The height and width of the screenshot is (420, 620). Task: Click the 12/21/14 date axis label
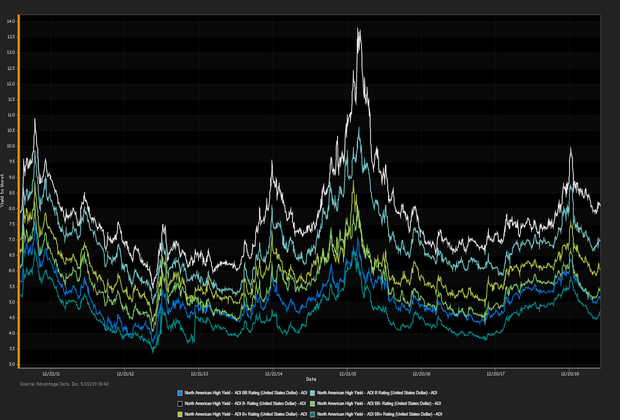[273, 374]
